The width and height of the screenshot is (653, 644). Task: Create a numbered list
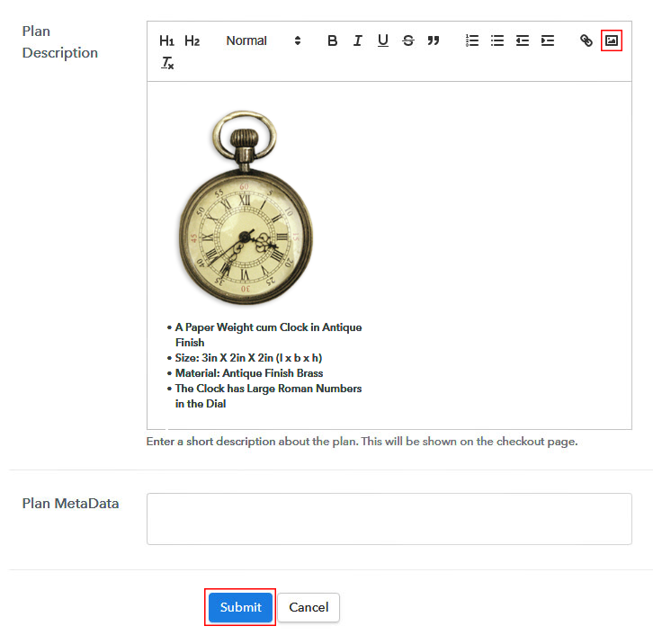[x=471, y=40]
